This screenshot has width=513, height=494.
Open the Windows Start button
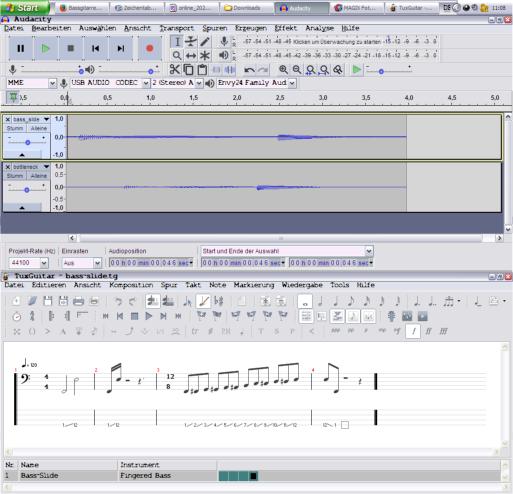click(x=25, y=8)
